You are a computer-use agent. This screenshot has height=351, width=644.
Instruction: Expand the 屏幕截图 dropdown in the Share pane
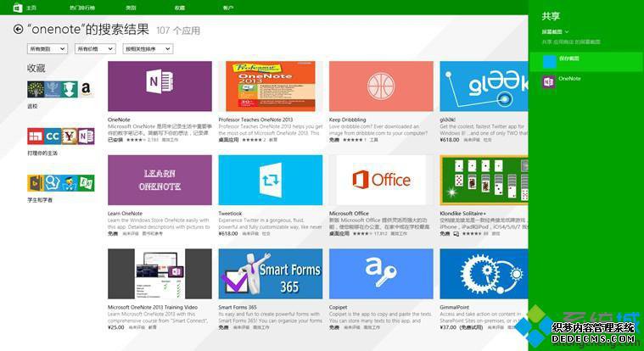click(x=555, y=31)
